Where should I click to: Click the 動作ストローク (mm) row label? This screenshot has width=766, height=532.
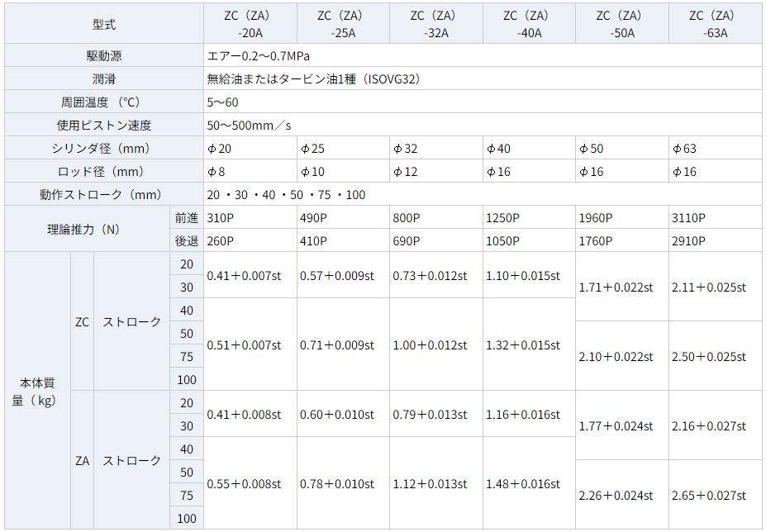click(x=104, y=195)
